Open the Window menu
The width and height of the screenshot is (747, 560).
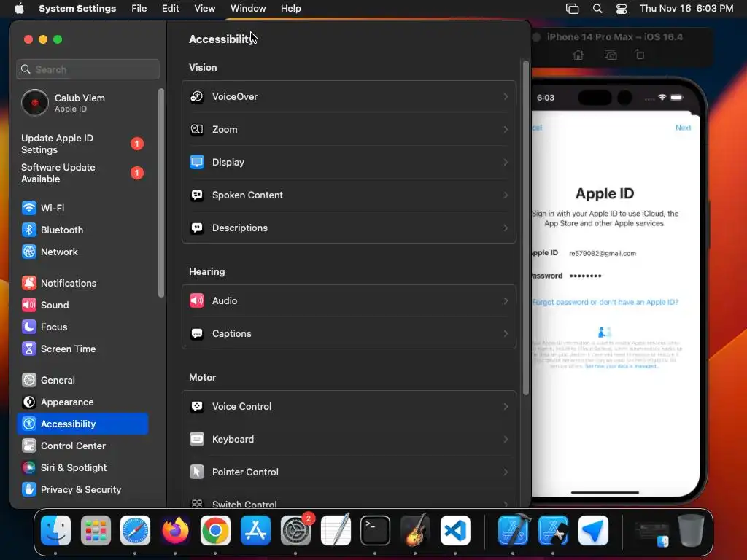(248, 9)
